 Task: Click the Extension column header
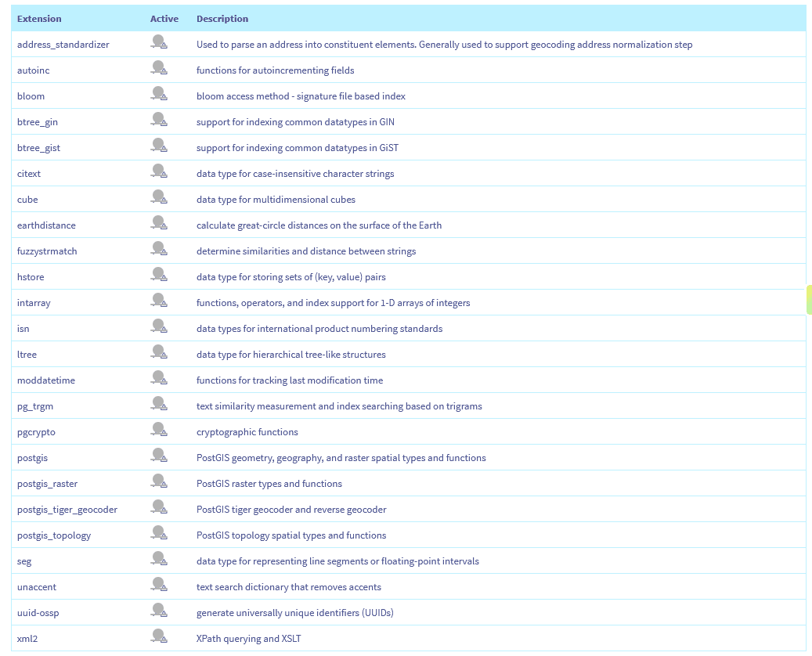click(39, 19)
